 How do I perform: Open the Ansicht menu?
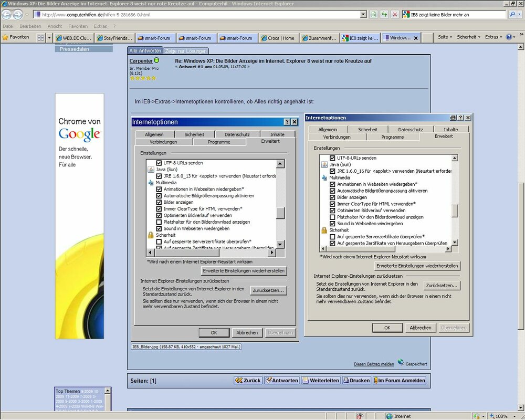55,26
